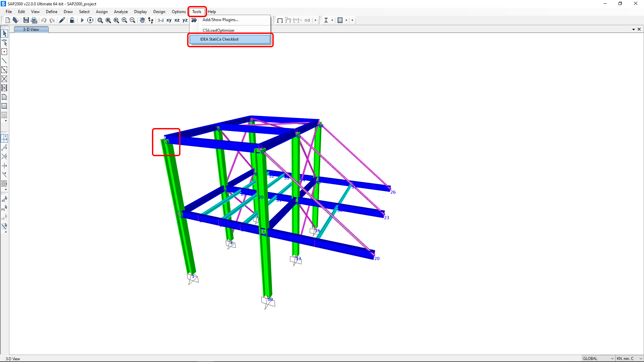Toggle the xy plane view
The image size is (644, 362).
pyautogui.click(x=169, y=20)
